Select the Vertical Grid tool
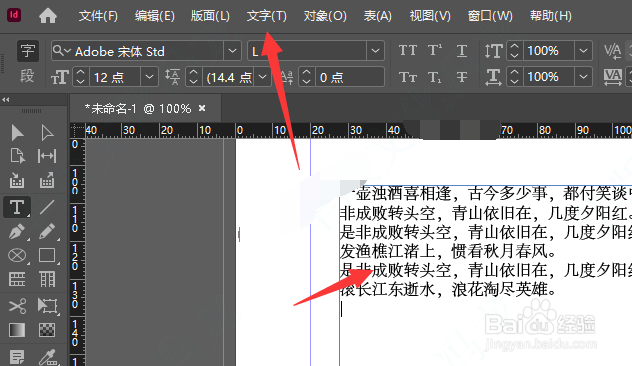 tap(47, 279)
